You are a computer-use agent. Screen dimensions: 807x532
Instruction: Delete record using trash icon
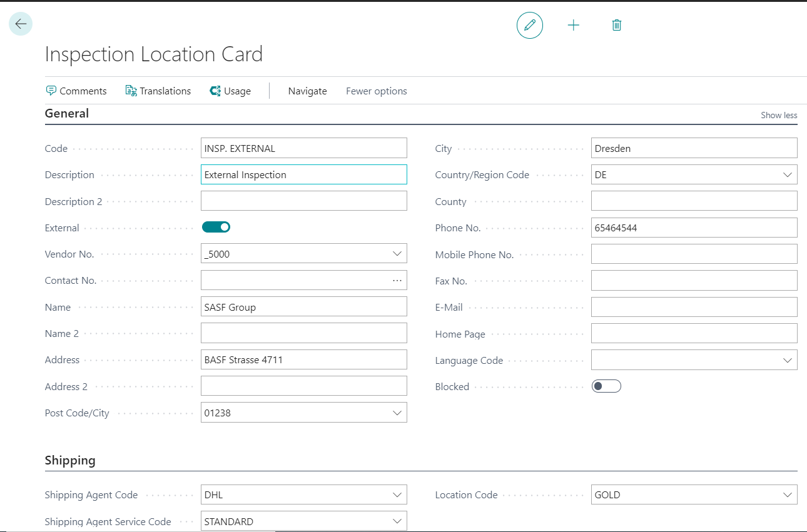click(x=617, y=25)
